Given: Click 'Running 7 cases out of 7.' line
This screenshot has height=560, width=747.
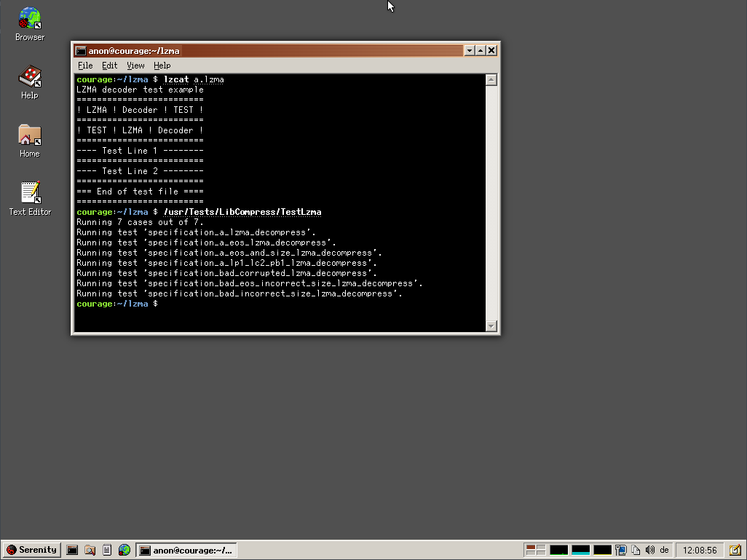Looking at the screenshot, I should point(140,222).
